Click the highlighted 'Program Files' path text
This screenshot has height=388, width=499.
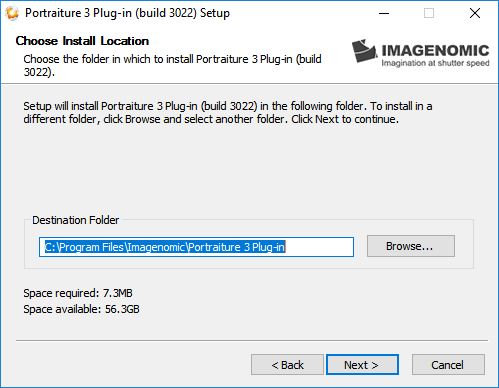coord(92,247)
